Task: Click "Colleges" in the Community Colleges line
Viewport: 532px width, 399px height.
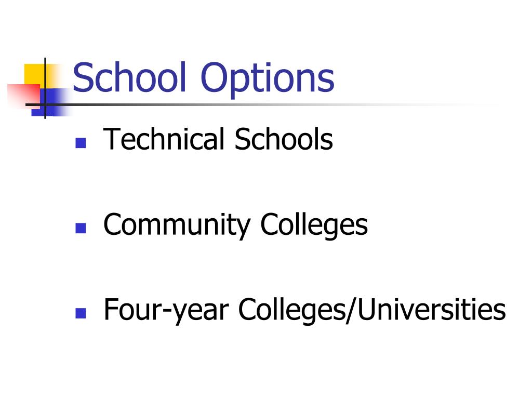Action: click(x=314, y=225)
